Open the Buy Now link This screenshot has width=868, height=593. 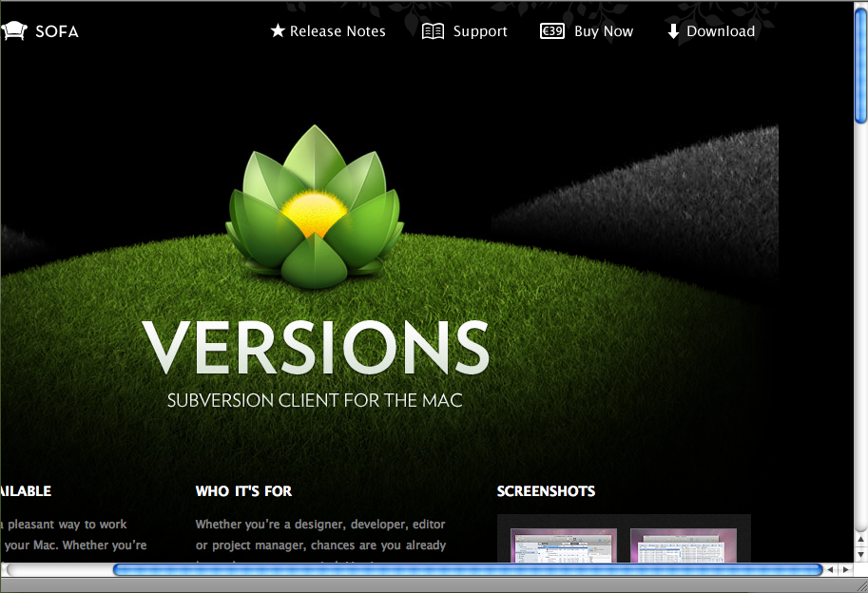(604, 31)
